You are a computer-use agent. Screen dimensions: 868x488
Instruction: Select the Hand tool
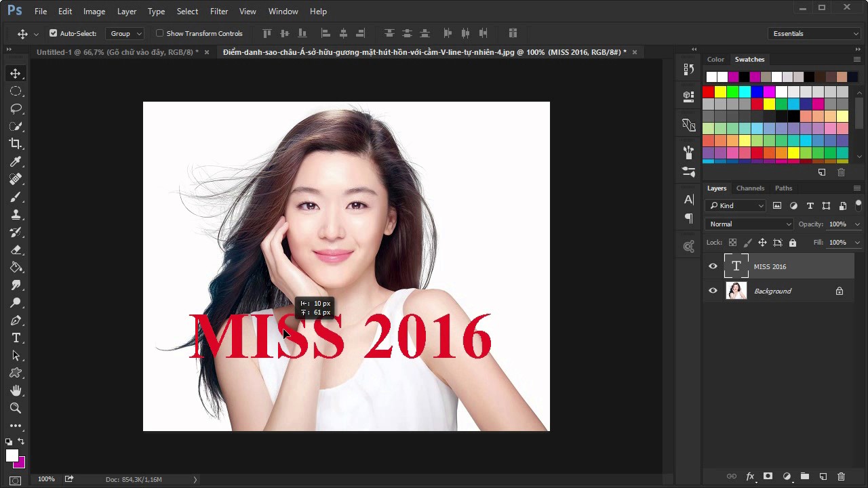(16, 390)
